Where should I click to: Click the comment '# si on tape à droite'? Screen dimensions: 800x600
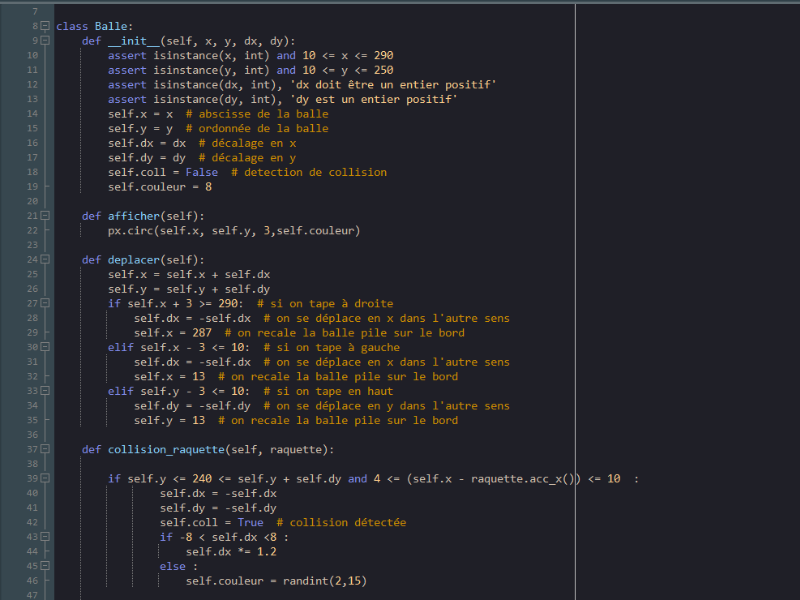point(325,304)
